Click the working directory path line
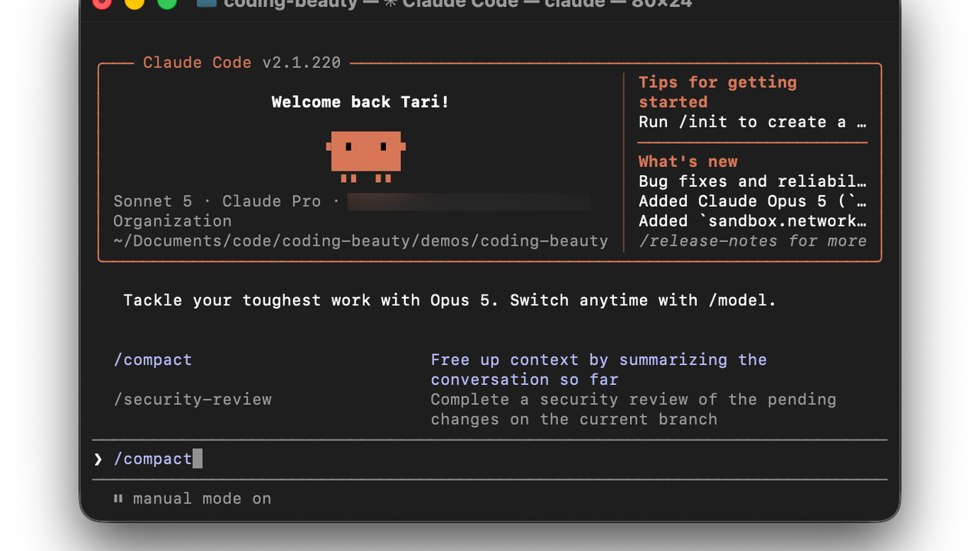This screenshot has width=980, height=551. pyautogui.click(x=361, y=241)
